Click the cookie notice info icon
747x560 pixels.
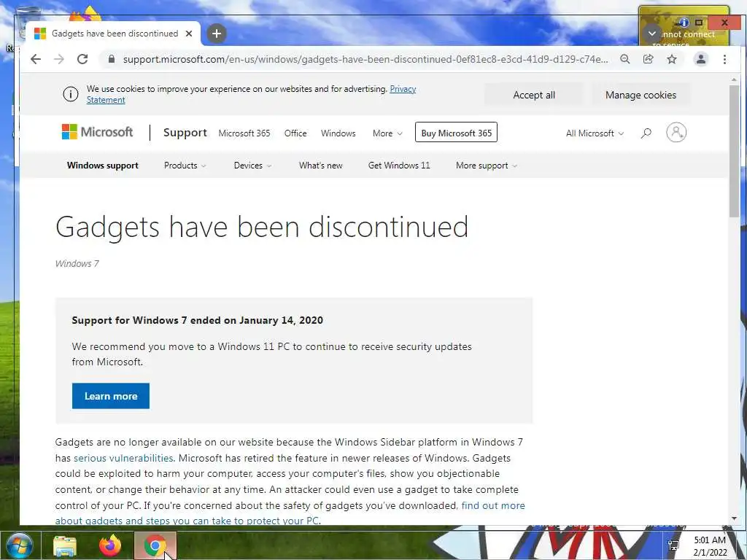point(71,94)
